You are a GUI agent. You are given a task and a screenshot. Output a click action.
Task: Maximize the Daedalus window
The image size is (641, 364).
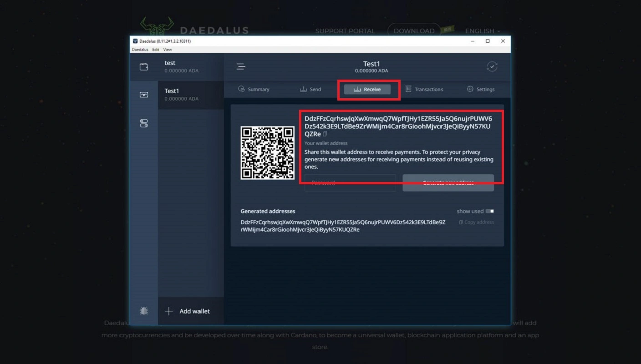click(488, 41)
